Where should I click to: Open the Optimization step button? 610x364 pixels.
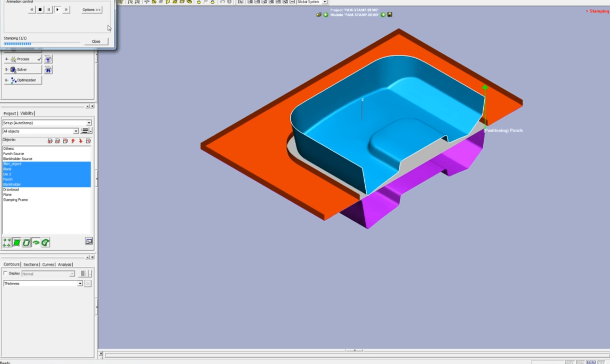(23, 80)
